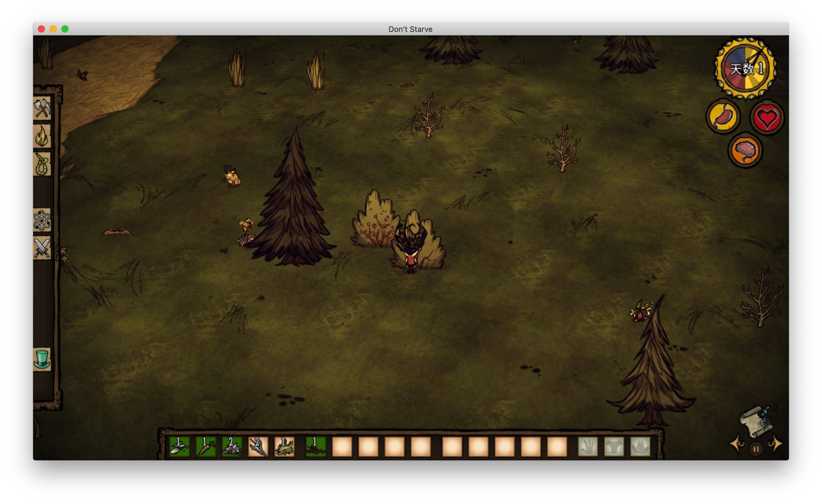The width and height of the screenshot is (822, 504).
Task: Open the Tools crafting tab
Action: coord(42,108)
